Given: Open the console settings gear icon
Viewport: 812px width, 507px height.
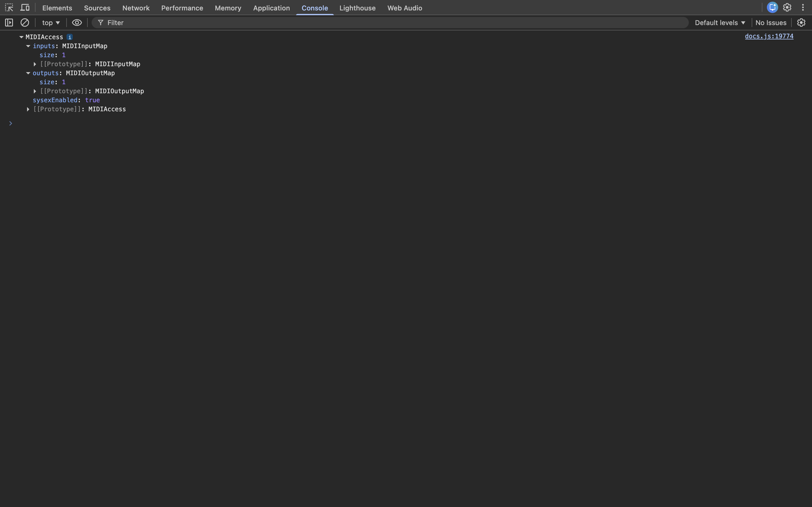Looking at the screenshot, I should pyautogui.click(x=801, y=23).
